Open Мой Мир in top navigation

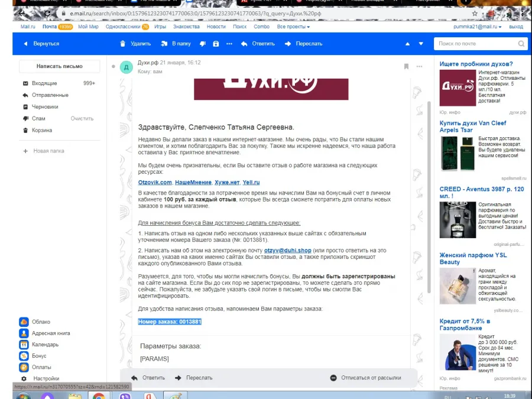point(88,27)
